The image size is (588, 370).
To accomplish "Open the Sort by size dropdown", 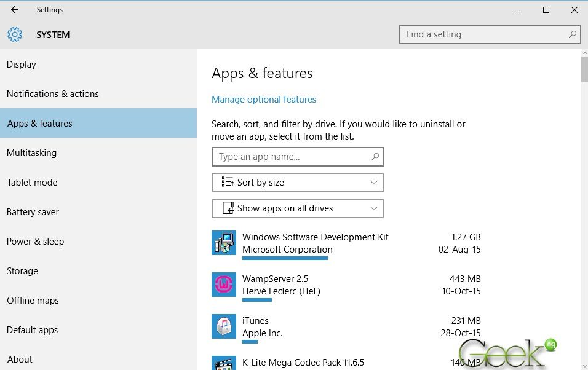I will (298, 183).
